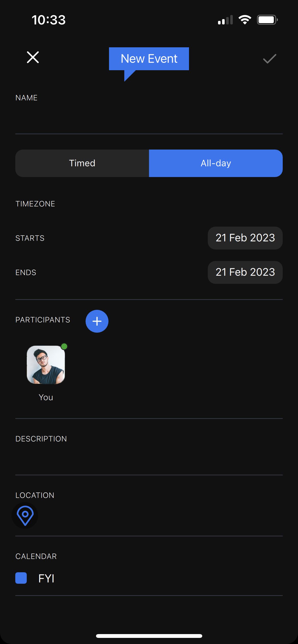The image size is (298, 644).
Task: Confirm the event with the checkmark icon
Action: (269, 59)
